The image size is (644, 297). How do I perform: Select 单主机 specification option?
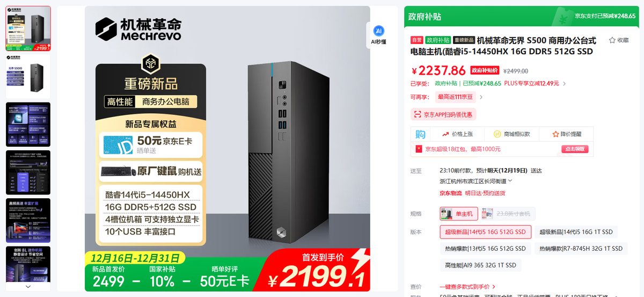(459, 214)
